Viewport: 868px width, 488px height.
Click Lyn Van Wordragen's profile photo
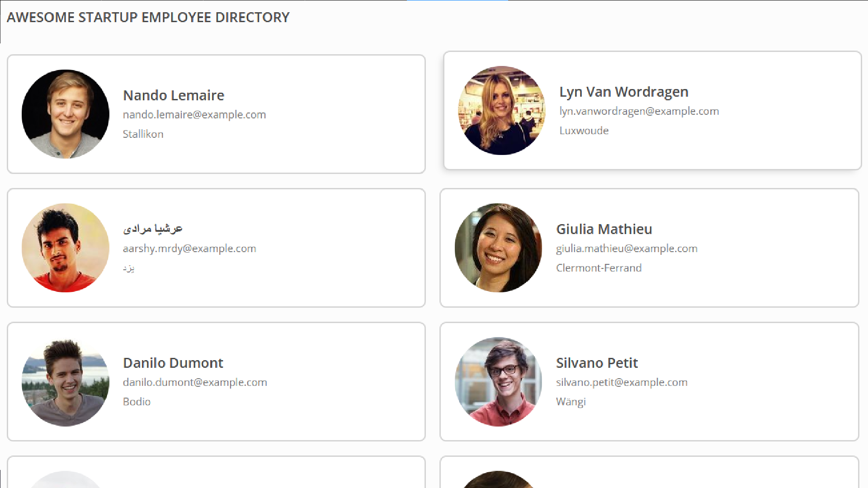pyautogui.click(x=502, y=110)
